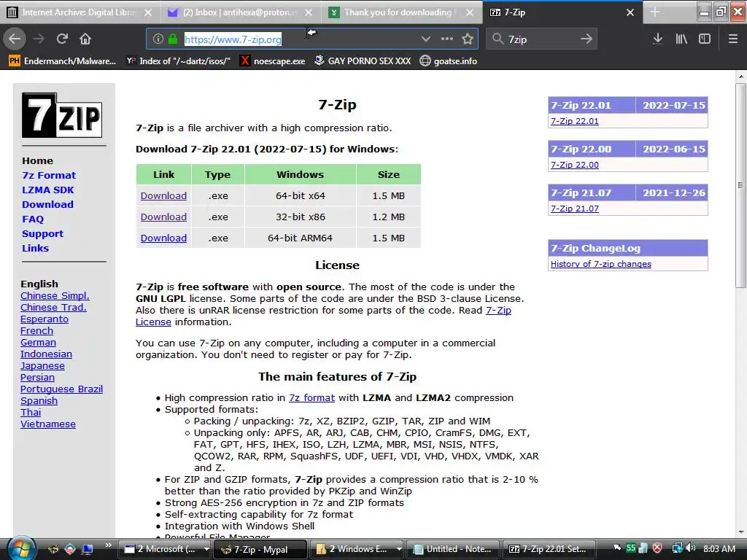
Task: Switch language to Vietnamese
Action: point(48,424)
